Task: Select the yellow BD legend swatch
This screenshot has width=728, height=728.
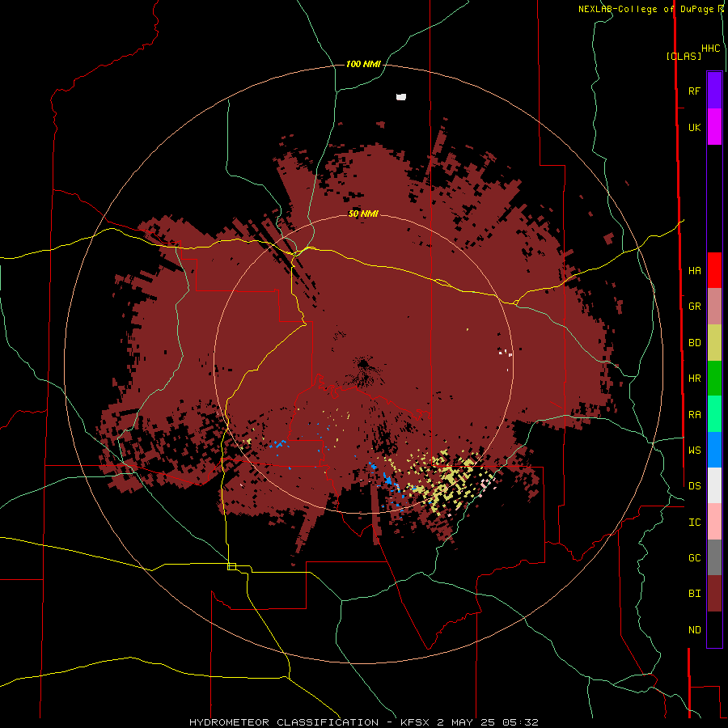Action: pyautogui.click(x=714, y=343)
